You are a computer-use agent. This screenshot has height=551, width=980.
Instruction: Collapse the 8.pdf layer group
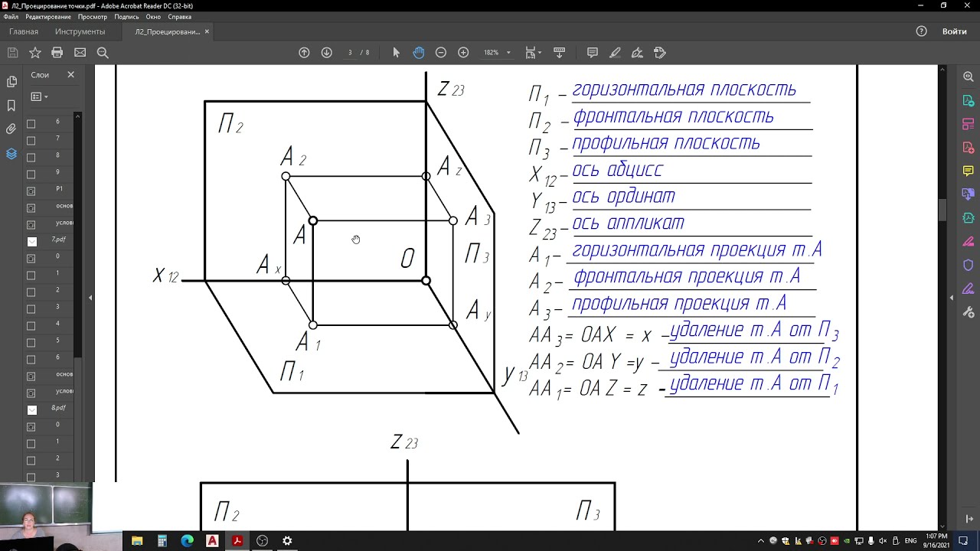(x=31, y=410)
